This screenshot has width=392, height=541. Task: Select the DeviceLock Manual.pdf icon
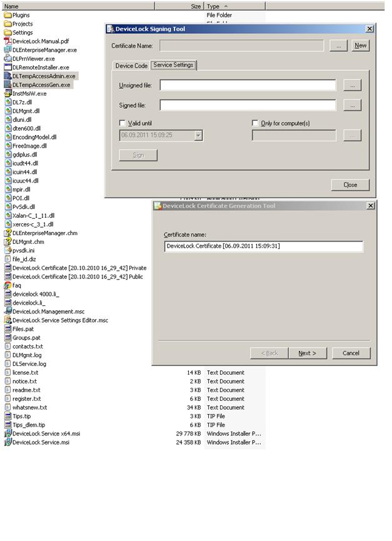click(8, 41)
